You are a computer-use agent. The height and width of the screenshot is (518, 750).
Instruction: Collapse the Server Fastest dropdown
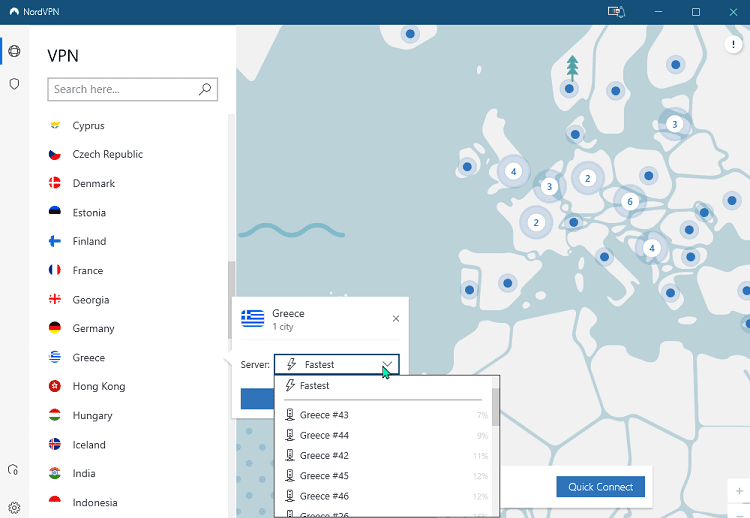tap(387, 364)
